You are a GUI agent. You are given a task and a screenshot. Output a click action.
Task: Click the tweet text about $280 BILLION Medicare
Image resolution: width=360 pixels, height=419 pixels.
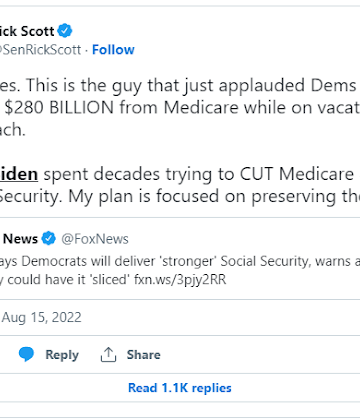(x=180, y=107)
